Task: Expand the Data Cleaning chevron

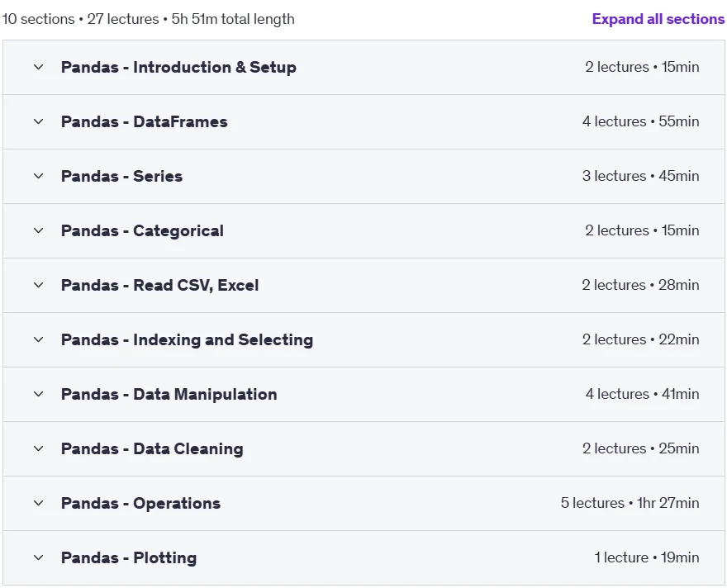Action: [x=39, y=448]
